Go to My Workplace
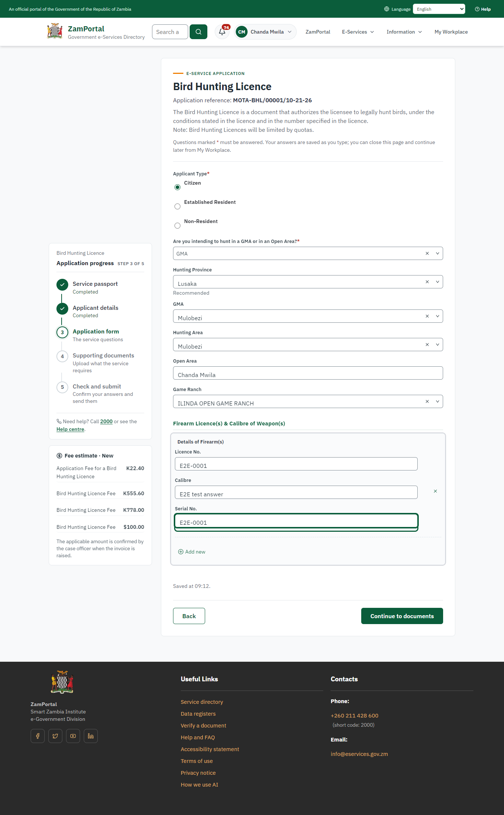This screenshot has width=504, height=815. (451, 32)
